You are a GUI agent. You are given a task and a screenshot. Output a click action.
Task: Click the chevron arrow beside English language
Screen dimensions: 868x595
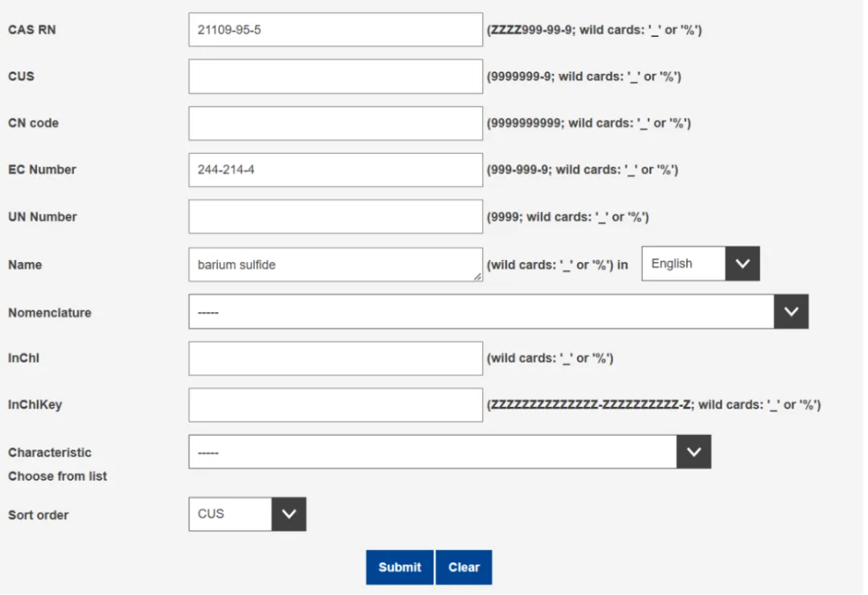(x=742, y=264)
